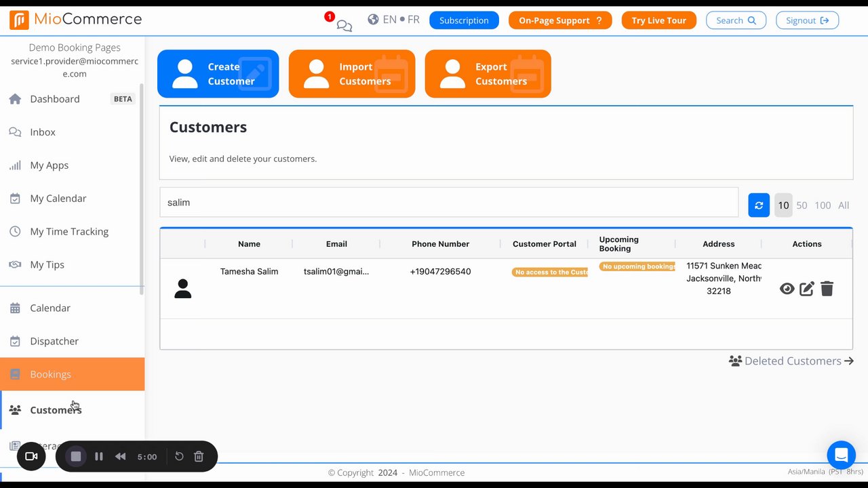Viewport: 868px width, 488px height.
Task: Rewind the screen recording
Action: pos(120,456)
